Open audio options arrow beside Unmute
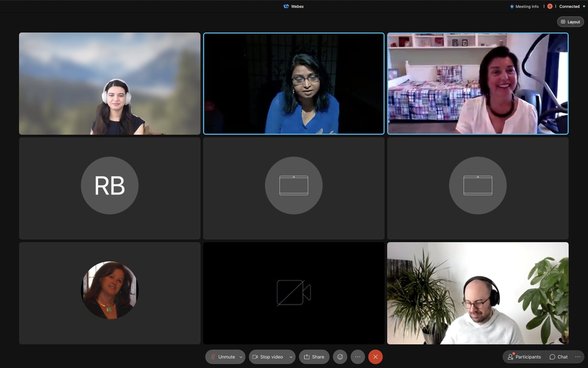588x368 pixels. (241, 357)
